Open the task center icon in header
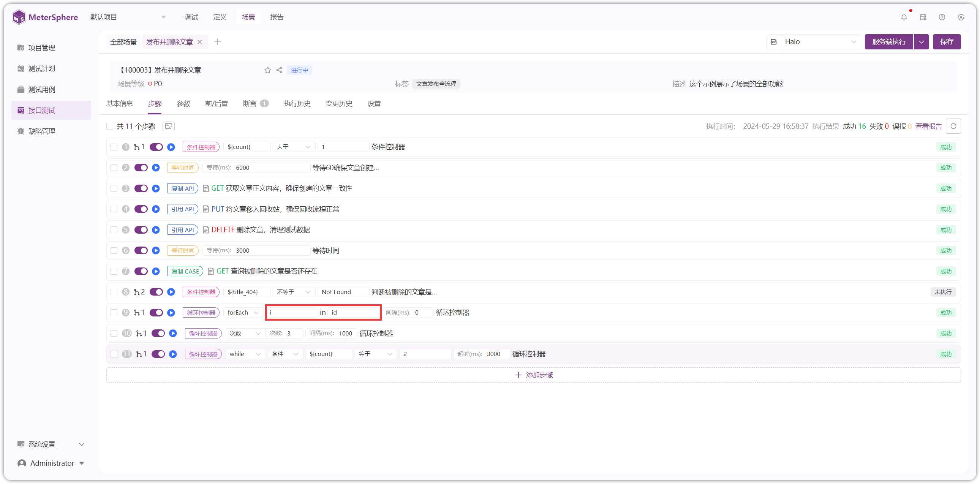This screenshot has height=484, width=980. (x=923, y=17)
